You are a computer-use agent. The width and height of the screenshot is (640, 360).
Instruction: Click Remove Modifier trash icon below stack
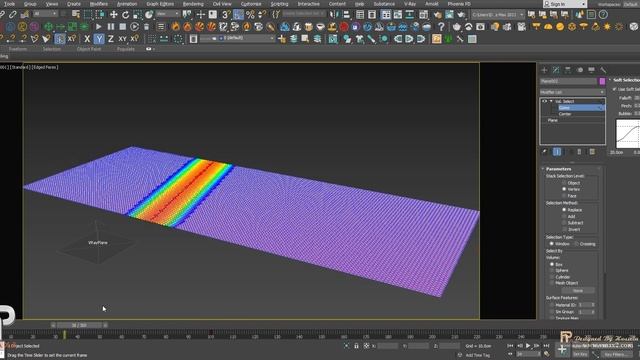click(580, 152)
